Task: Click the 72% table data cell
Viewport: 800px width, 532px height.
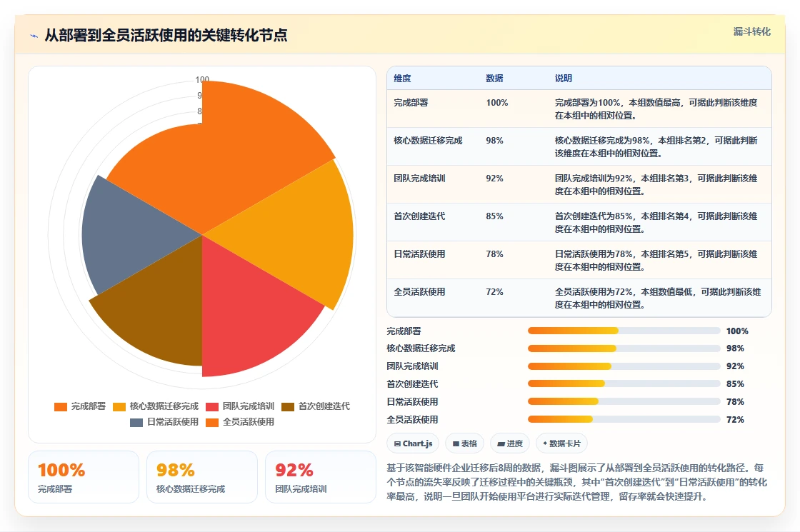Action: click(x=494, y=292)
